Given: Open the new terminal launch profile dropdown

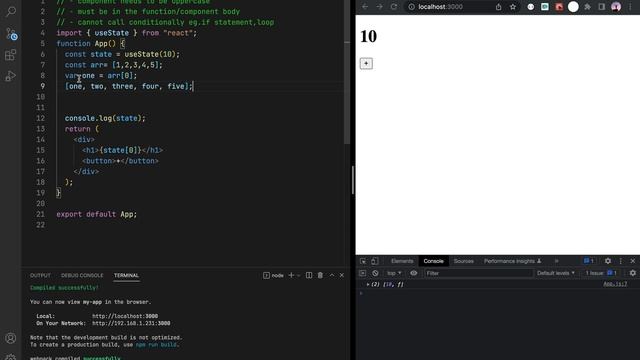Looking at the screenshot, I should coord(299,276).
